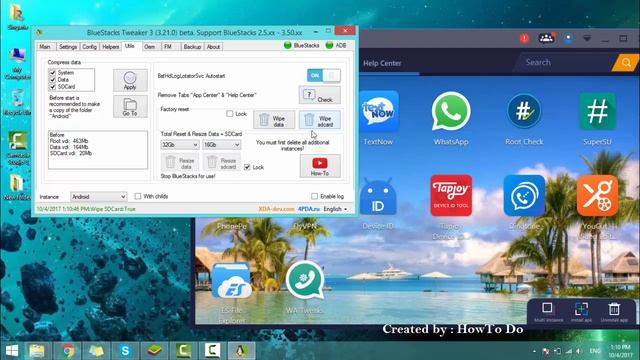Open the Helpers tab
Screen dimensions: 640x360
pos(111,47)
